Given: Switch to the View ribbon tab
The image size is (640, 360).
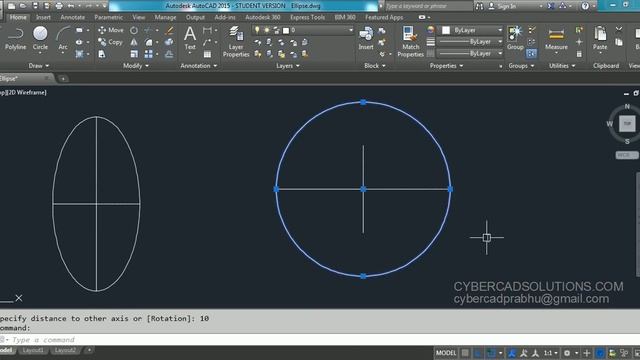Looking at the screenshot, I should point(139,17).
